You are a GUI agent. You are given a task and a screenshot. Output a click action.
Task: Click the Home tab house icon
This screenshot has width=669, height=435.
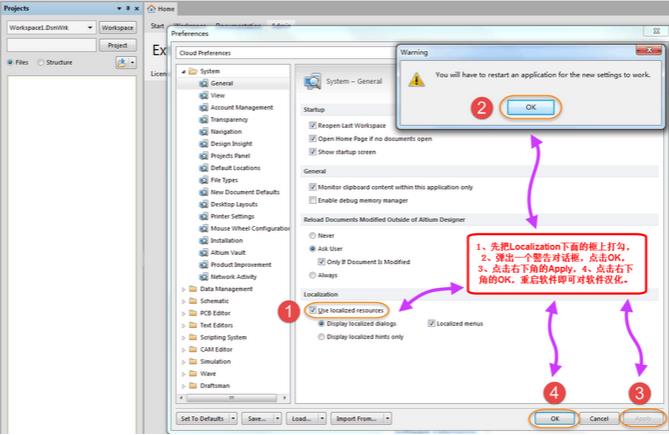pos(151,9)
